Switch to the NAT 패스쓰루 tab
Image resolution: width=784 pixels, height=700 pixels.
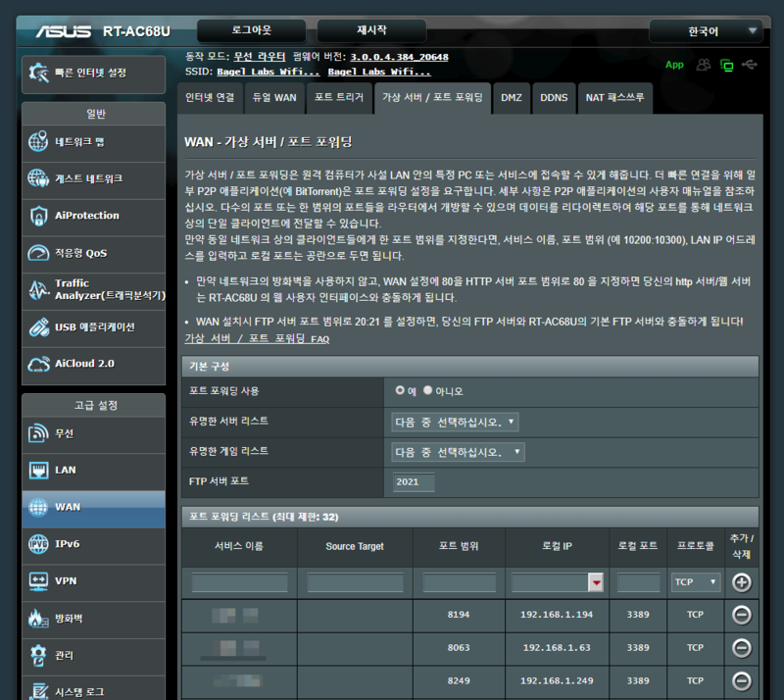click(615, 98)
